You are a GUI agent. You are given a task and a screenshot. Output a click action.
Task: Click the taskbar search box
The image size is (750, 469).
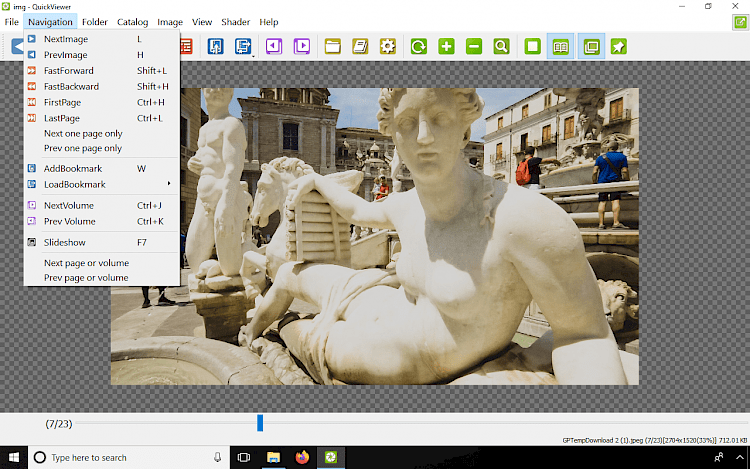pyautogui.click(x=129, y=458)
